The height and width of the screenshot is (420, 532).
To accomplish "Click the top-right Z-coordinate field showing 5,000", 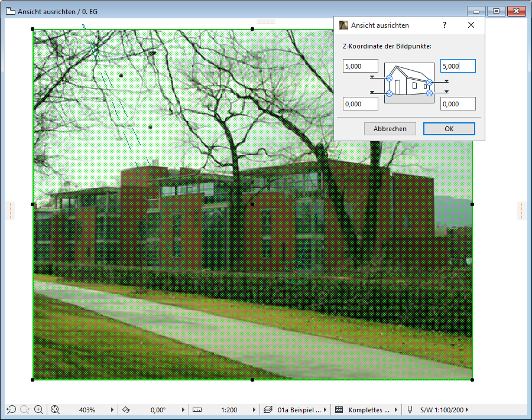I will pyautogui.click(x=458, y=66).
